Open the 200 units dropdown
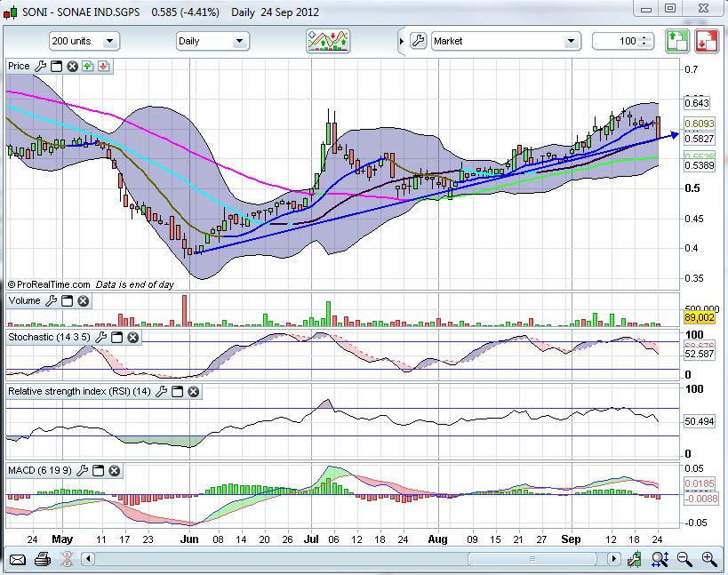Image resolution: width=728 pixels, height=575 pixels. [109, 41]
